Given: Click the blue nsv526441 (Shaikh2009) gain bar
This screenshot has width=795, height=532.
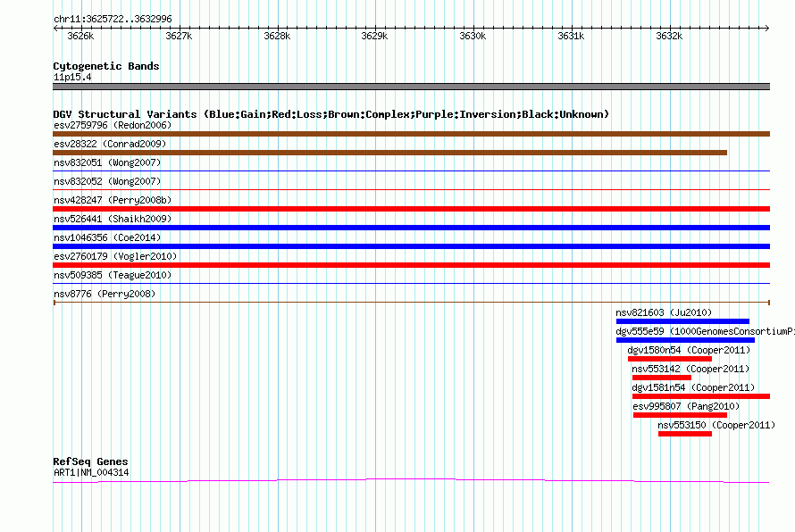Looking at the screenshot, I should click(411, 228).
